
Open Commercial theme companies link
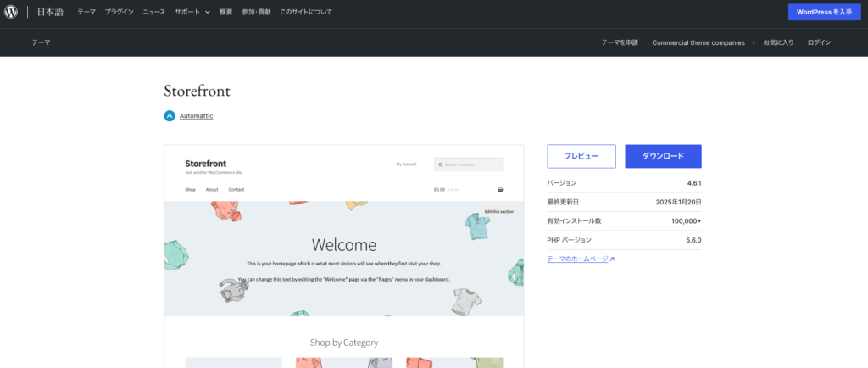pyautogui.click(x=698, y=42)
